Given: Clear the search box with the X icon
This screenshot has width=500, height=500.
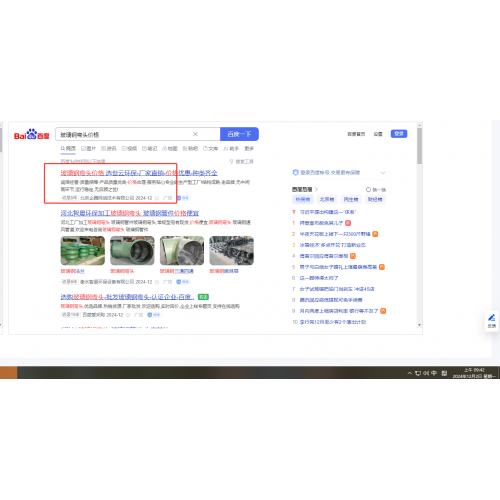Looking at the screenshot, I should click(195, 134).
